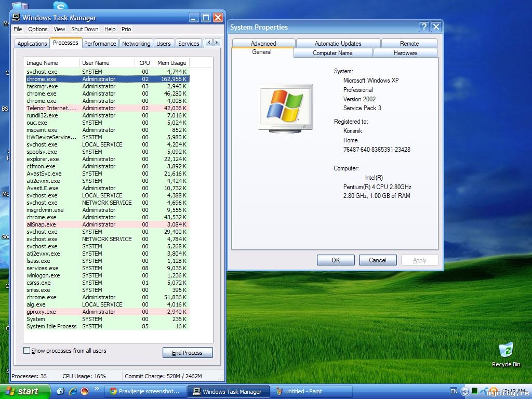This screenshot has width=532, height=399.
Task: Open the Shut Down menu
Action: click(85, 29)
